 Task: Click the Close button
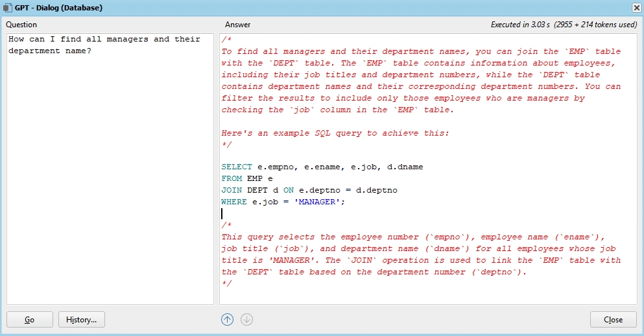click(614, 320)
